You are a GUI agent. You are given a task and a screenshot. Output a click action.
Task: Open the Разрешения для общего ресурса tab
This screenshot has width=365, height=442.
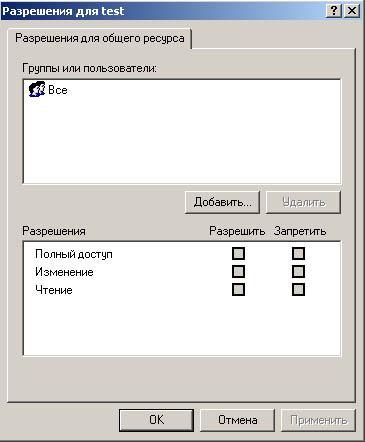[100, 38]
